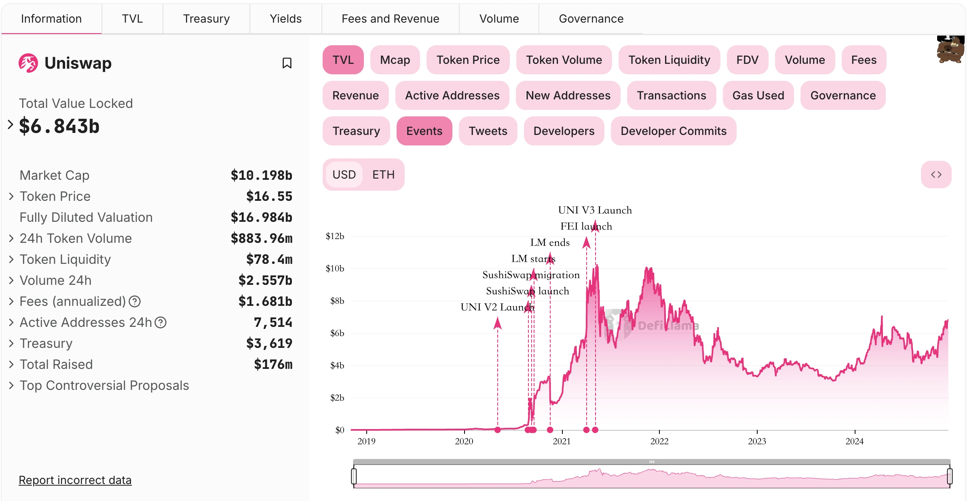The image size is (980, 501).
Task: Grab the right range slider handle
Action: [950, 476]
